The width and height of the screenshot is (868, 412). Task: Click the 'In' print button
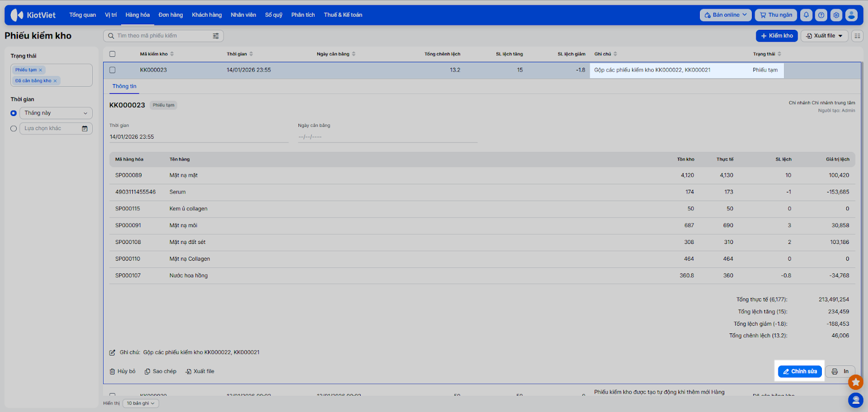click(840, 371)
